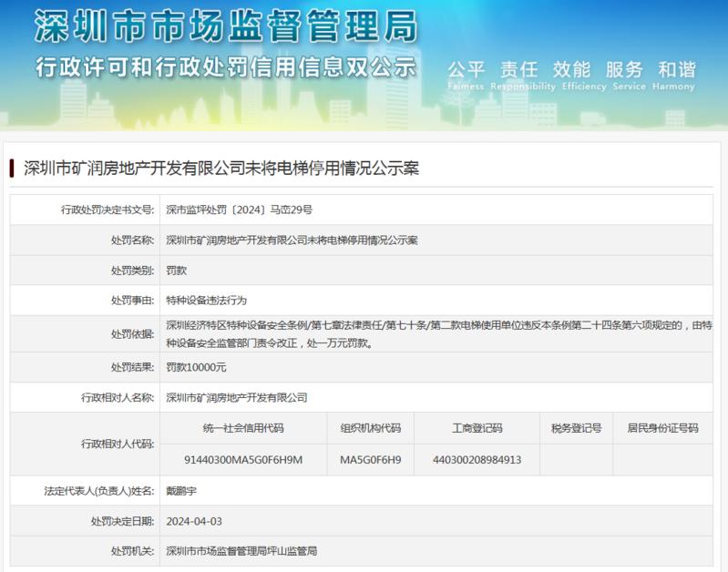Screen dimensions: 728x572
Task: Click the column header 税务登记号
Action: (x=576, y=428)
